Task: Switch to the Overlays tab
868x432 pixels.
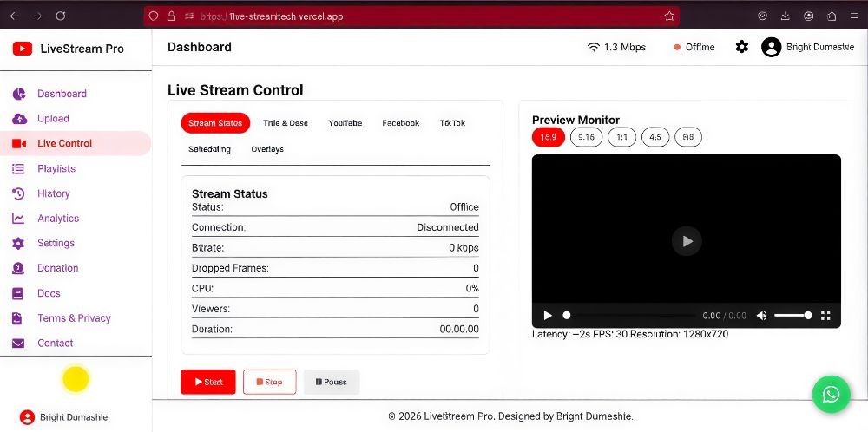Action: click(x=267, y=149)
